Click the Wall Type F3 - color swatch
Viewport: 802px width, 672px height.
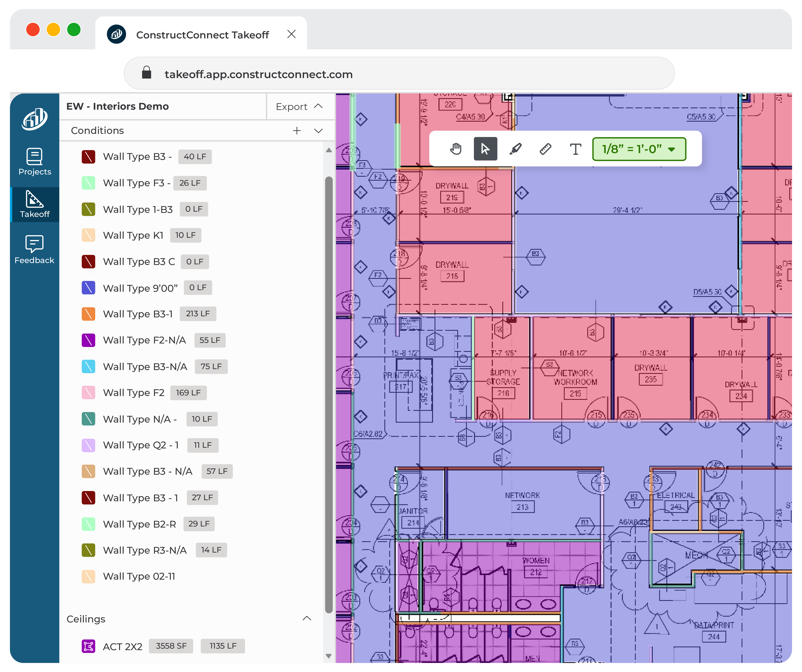click(x=88, y=183)
